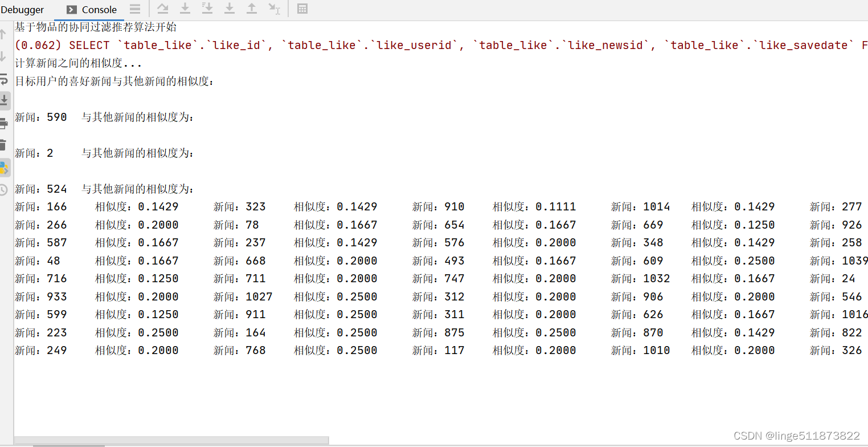The width and height of the screenshot is (868, 447).
Task: Click the similarity 0.1111 next to 新闻：910
Action: click(x=556, y=206)
